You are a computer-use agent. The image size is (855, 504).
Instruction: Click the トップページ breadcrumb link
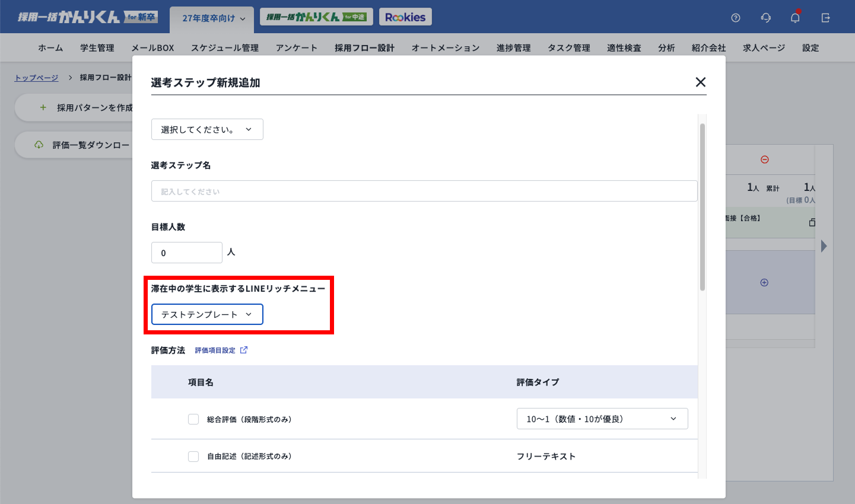(x=37, y=78)
